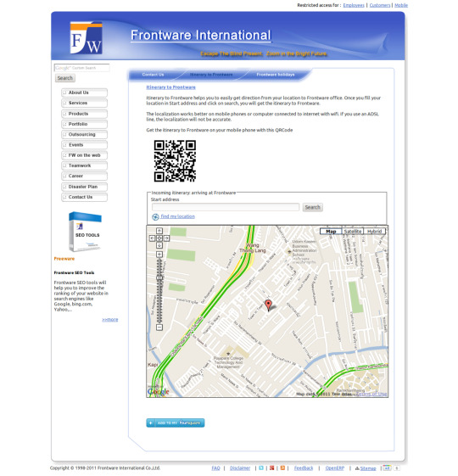Image resolution: width=458 pixels, height=476 pixels.
Task: Click the Google logo on the map
Action: 158,392
